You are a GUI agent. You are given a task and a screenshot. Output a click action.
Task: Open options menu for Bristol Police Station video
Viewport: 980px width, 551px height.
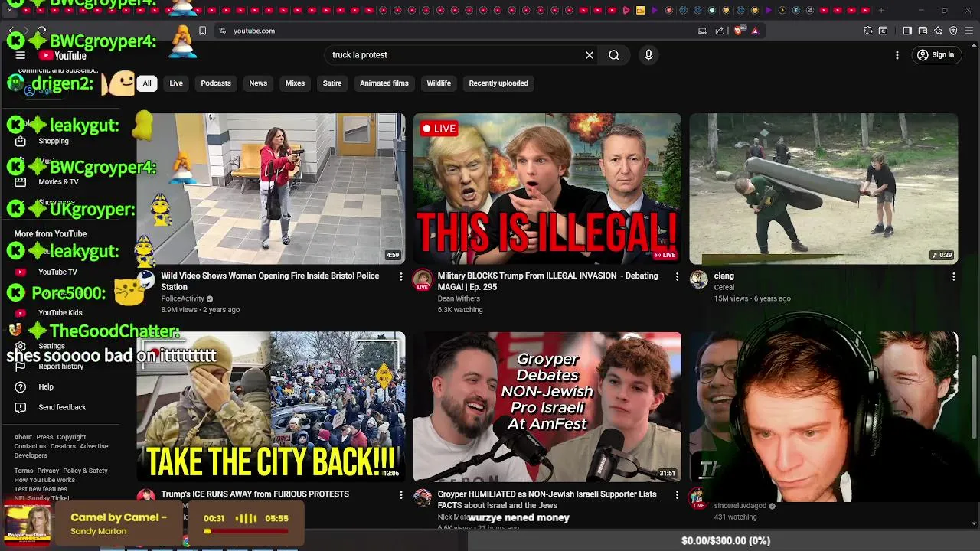[x=400, y=276]
